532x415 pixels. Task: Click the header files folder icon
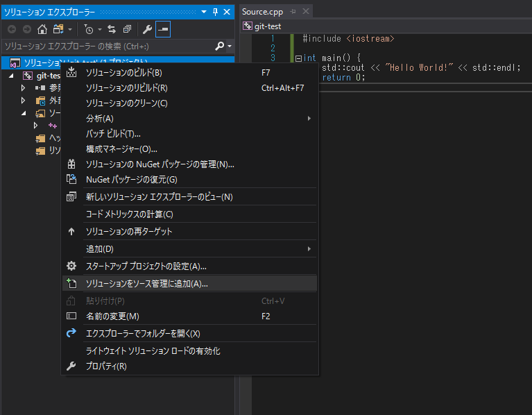[x=40, y=138]
